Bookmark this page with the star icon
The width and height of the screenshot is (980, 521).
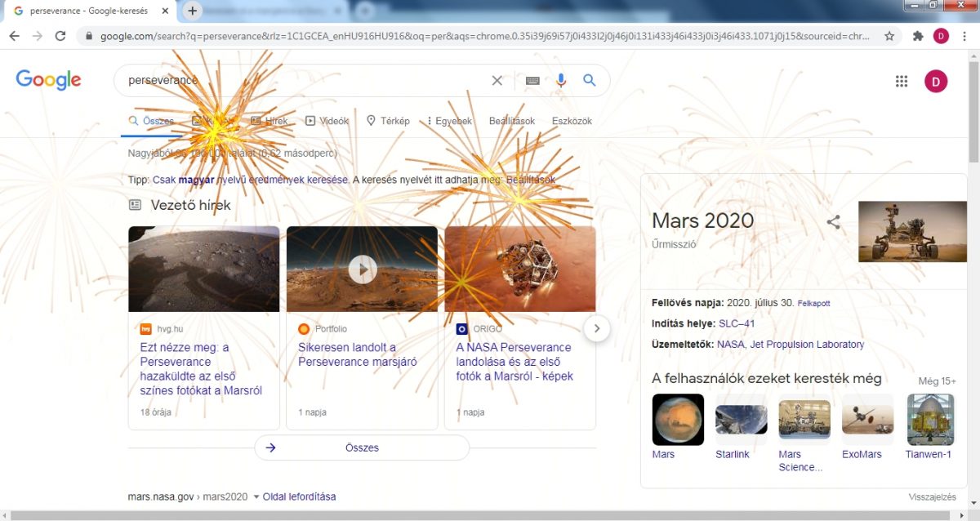[889, 36]
